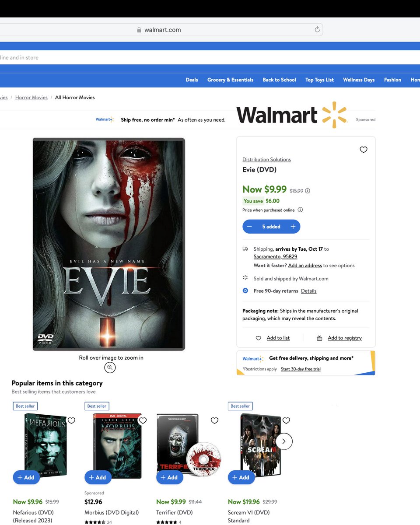Click the shipping truck icon

click(245, 248)
